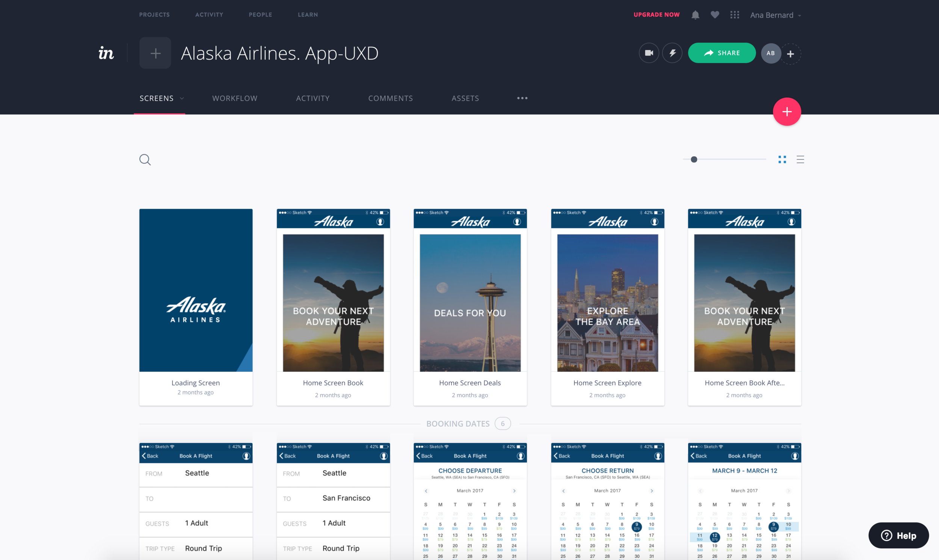Click the lightning bolt icon button
The height and width of the screenshot is (560, 939).
coord(672,53)
